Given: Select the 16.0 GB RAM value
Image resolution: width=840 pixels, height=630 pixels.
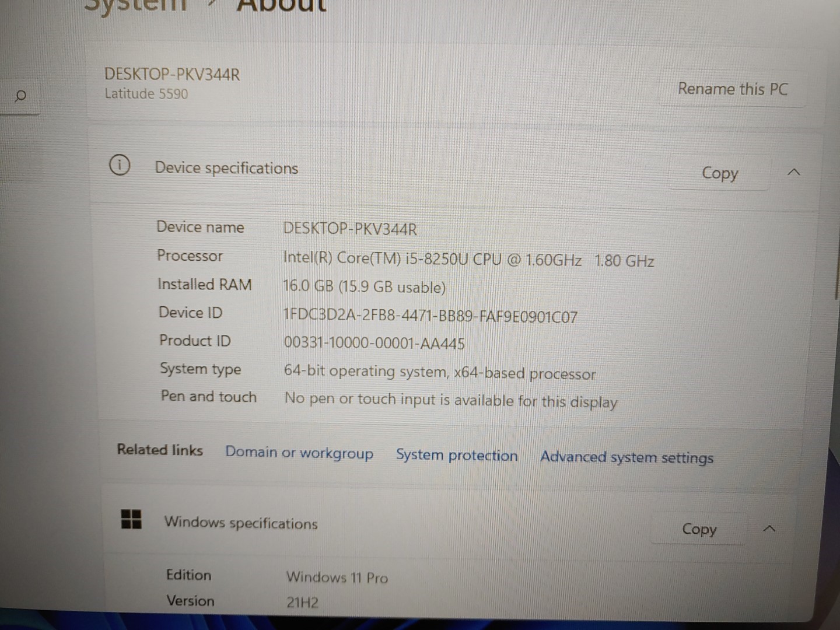Looking at the screenshot, I should pos(365,286).
